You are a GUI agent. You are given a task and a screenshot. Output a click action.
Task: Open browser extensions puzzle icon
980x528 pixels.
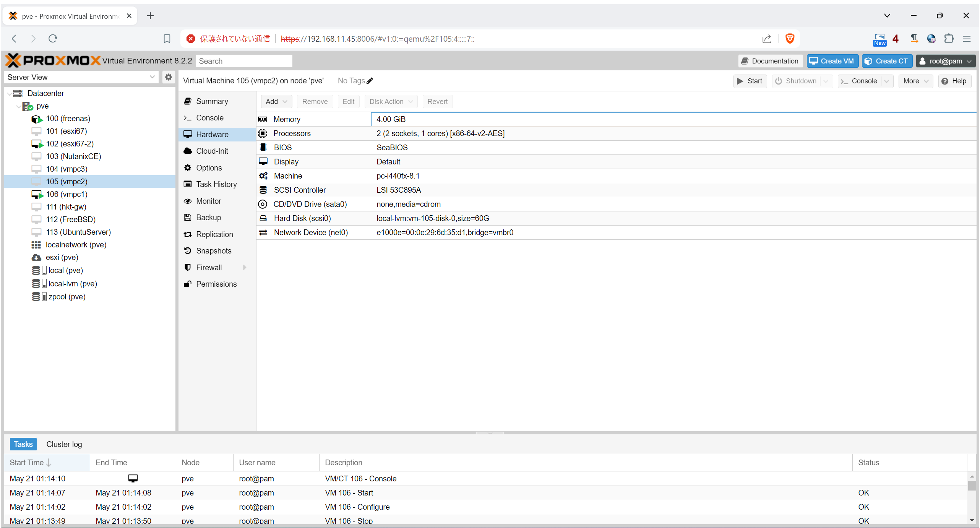(x=949, y=39)
